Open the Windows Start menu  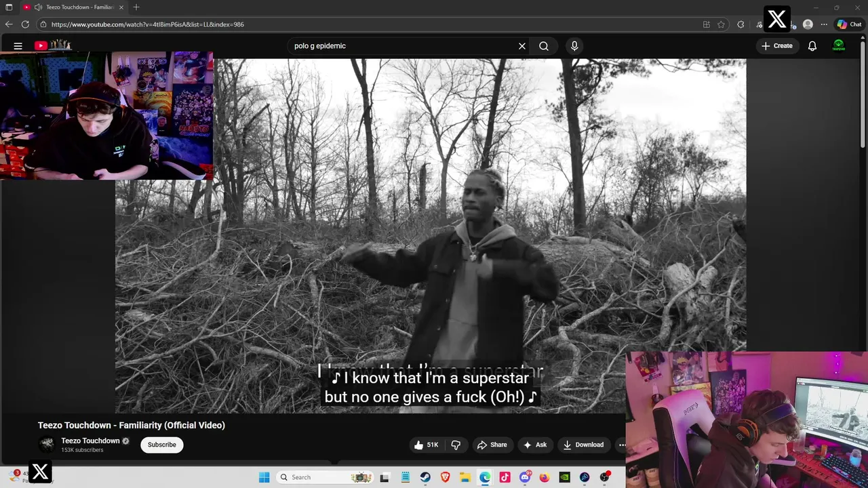pos(264,477)
